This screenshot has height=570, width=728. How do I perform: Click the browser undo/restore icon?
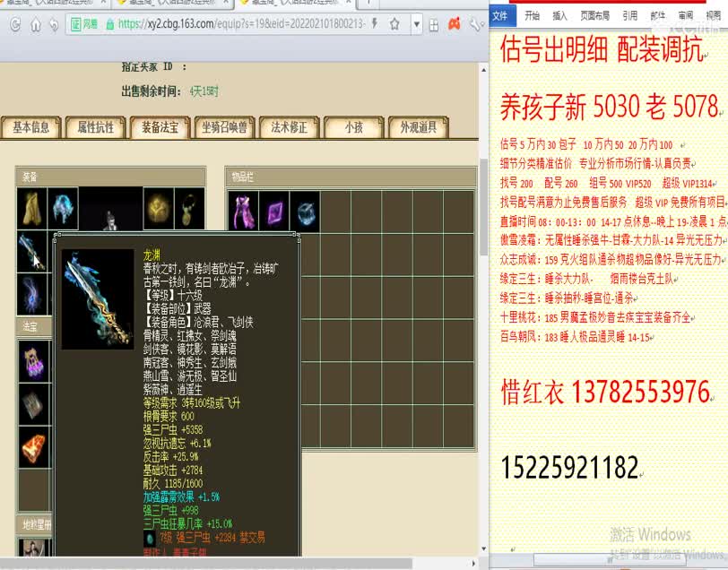[x=54, y=24]
